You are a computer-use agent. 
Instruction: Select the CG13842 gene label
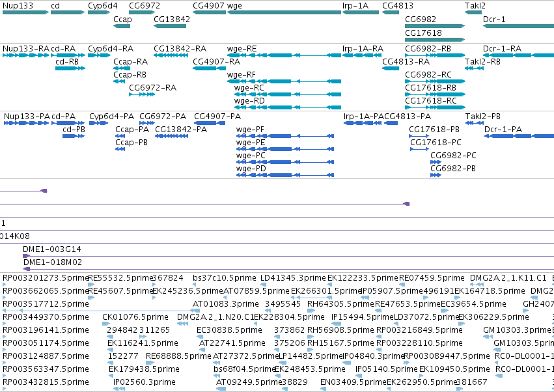pos(172,19)
